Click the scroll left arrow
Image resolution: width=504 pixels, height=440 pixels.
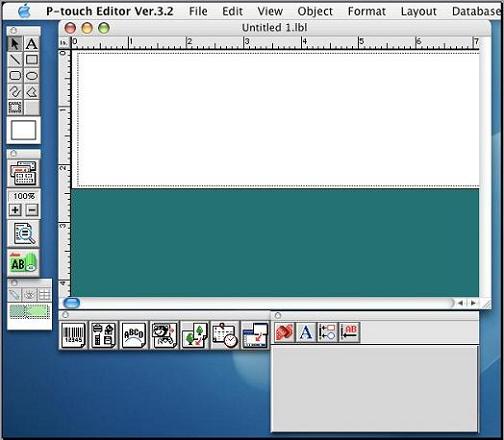[460, 303]
